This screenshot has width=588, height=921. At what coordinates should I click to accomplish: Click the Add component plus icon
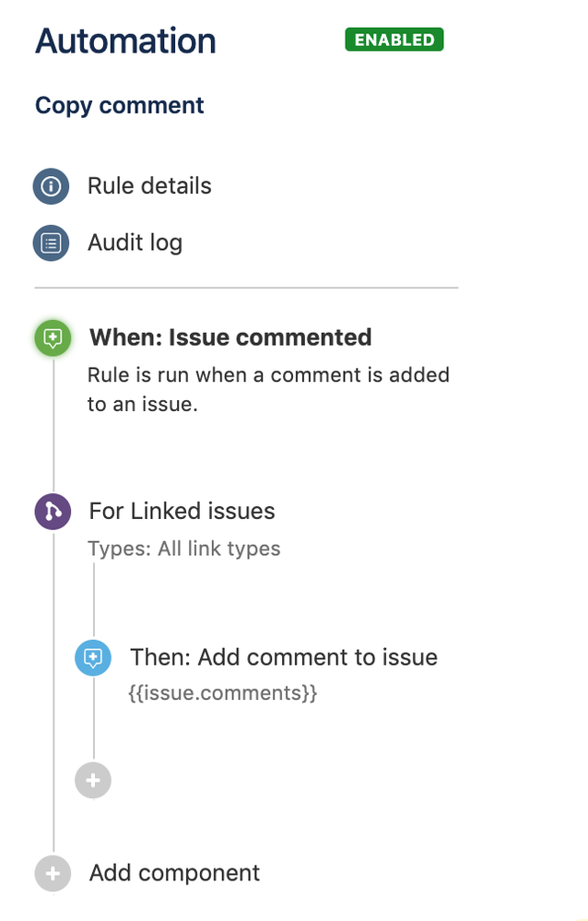[x=53, y=872]
